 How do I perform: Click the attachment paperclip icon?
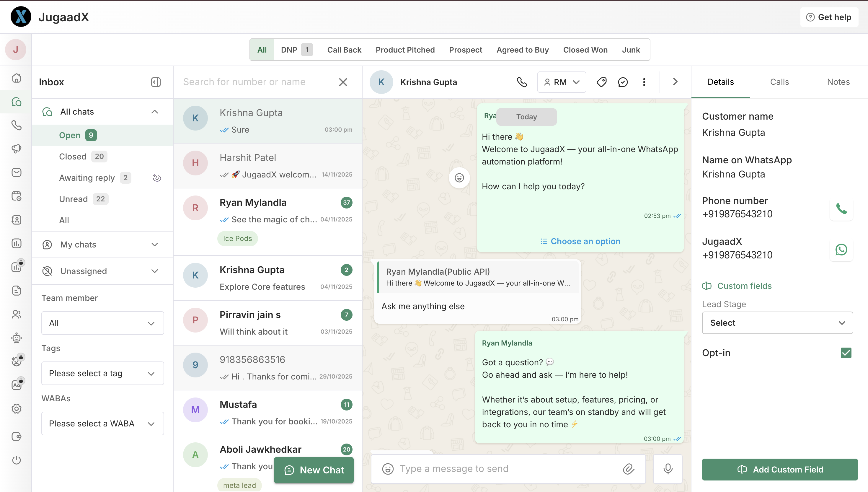(629, 469)
